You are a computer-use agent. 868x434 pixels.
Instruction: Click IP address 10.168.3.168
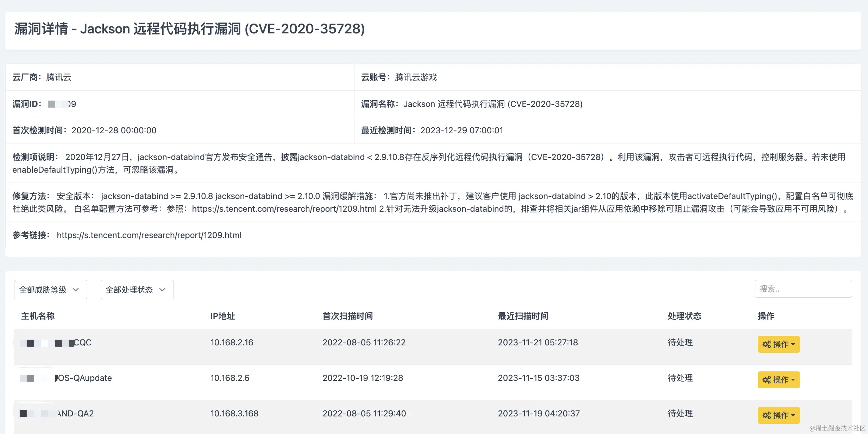point(234,413)
